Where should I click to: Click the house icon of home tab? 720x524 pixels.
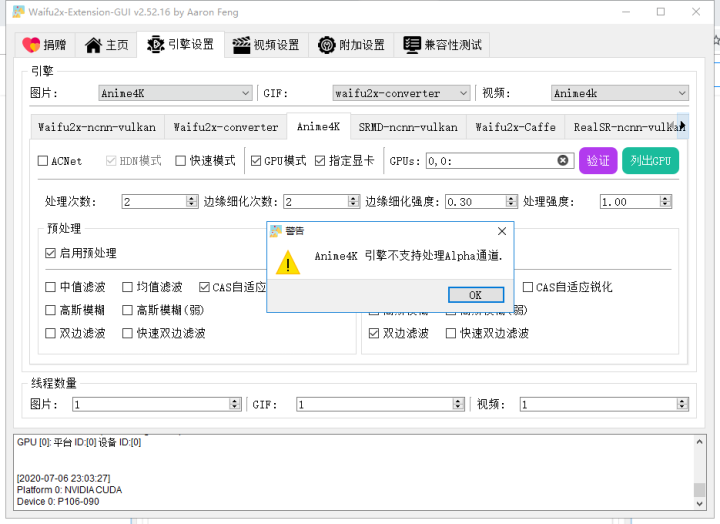coord(93,45)
